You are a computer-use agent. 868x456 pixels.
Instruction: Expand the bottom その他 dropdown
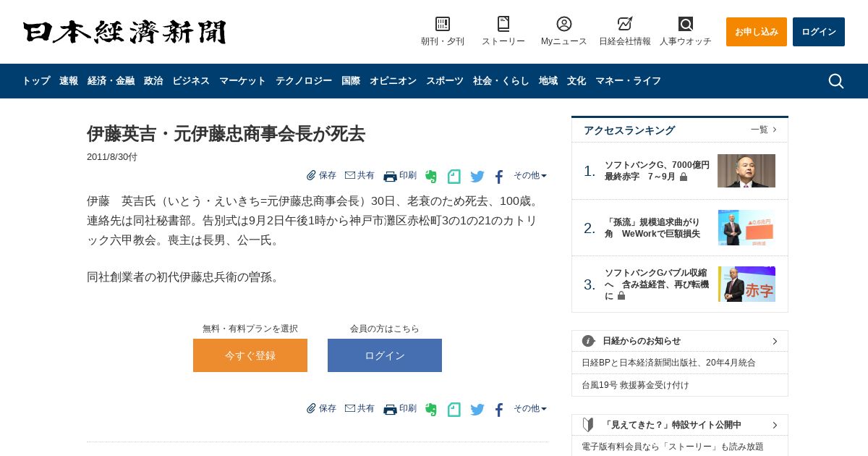[x=530, y=408]
